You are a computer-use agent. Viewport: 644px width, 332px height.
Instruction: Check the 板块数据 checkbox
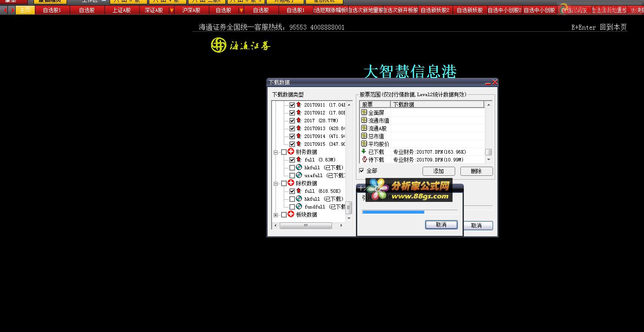pos(284,215)
